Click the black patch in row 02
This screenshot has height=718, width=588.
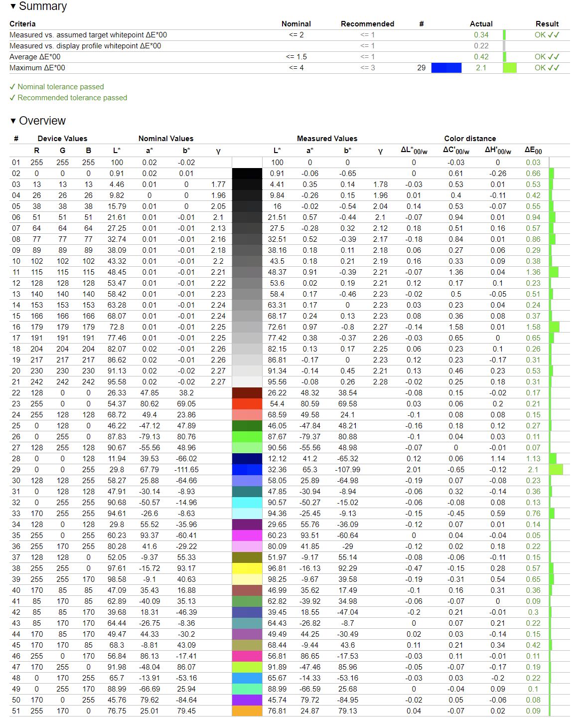[247, 174]
